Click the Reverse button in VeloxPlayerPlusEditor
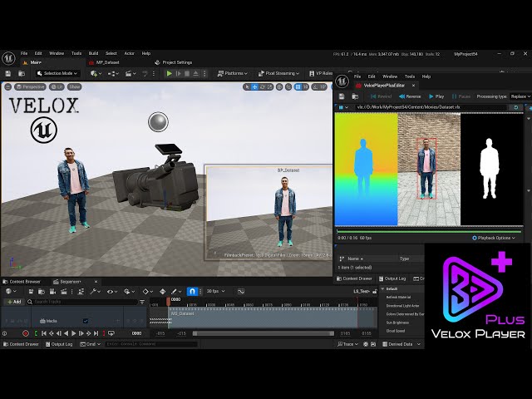The width and height of the screenshot is (532, 399). [x=410, y=96]
